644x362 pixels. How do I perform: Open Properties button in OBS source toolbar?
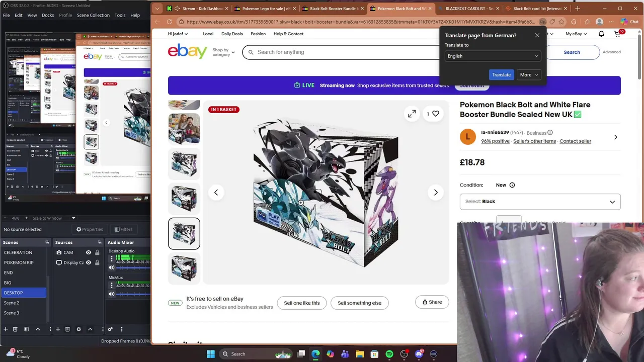click(x=90, y=229)
